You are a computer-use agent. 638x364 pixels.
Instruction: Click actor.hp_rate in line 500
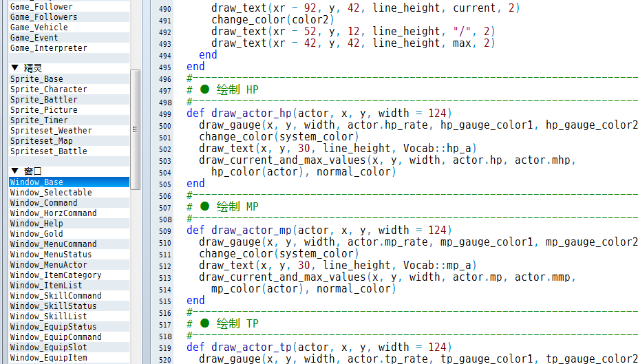pyautogui.click(x=387, y=125)
